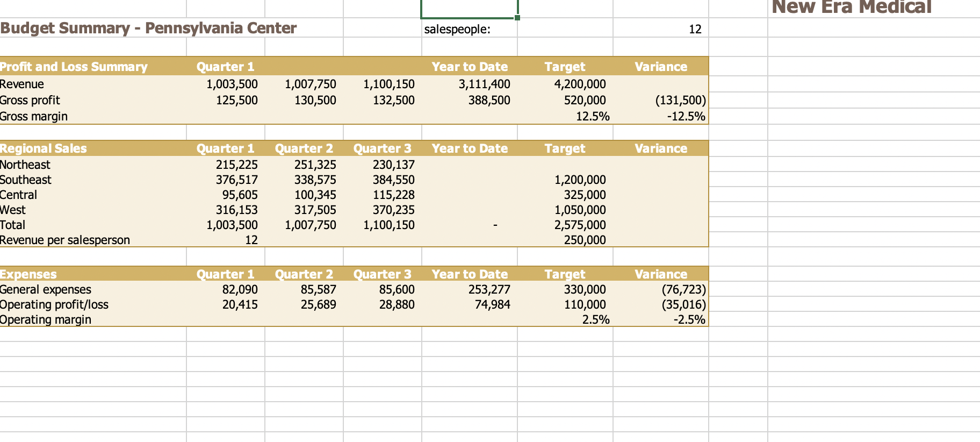Viewport: 980px width, 442px height.
Task: Click the Expenses section header
Action: point(28,274)
